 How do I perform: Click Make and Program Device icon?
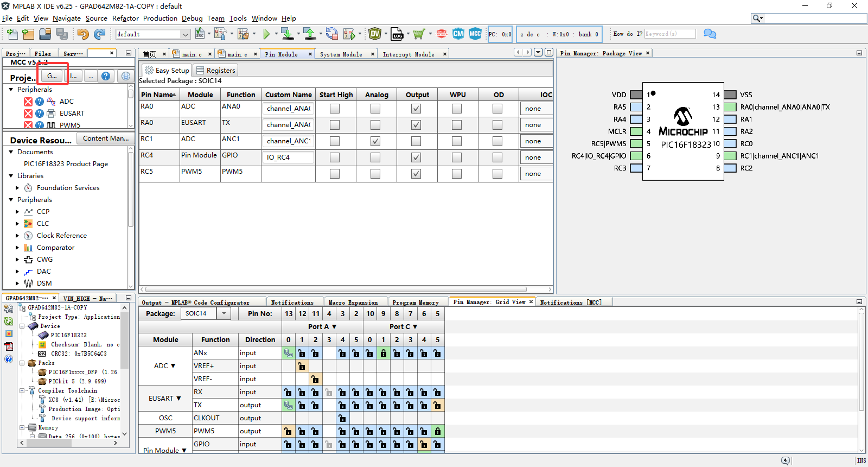click(x=288, y=34)
